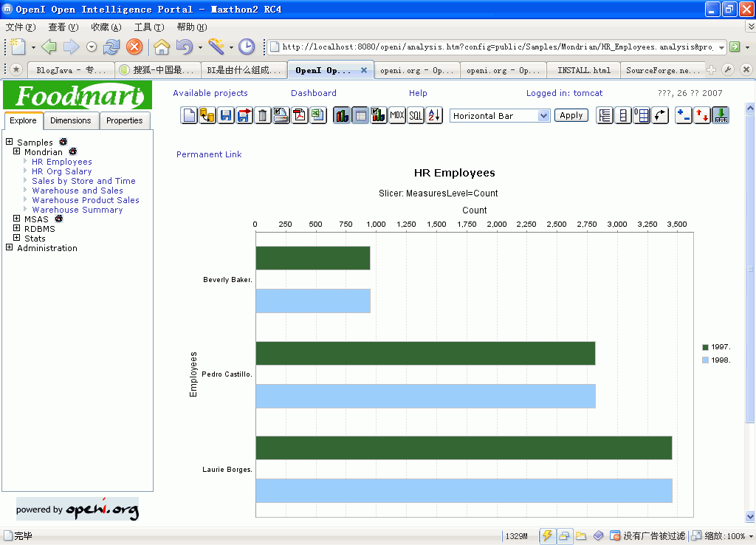This screenshot has height=545, width=756.
Task: Open the HR Org Salary analysis
Action: (x=62, y=171)
